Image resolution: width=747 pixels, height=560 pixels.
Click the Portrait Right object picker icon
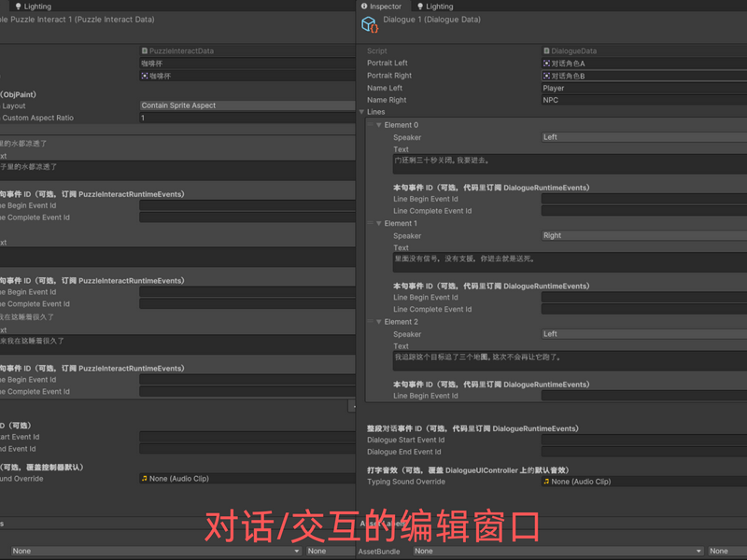pyautogui.click(x=546, y=76)
